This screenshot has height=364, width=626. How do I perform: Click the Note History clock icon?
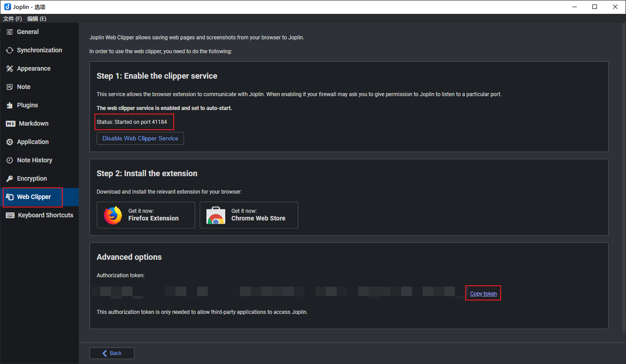click(9, 161)
